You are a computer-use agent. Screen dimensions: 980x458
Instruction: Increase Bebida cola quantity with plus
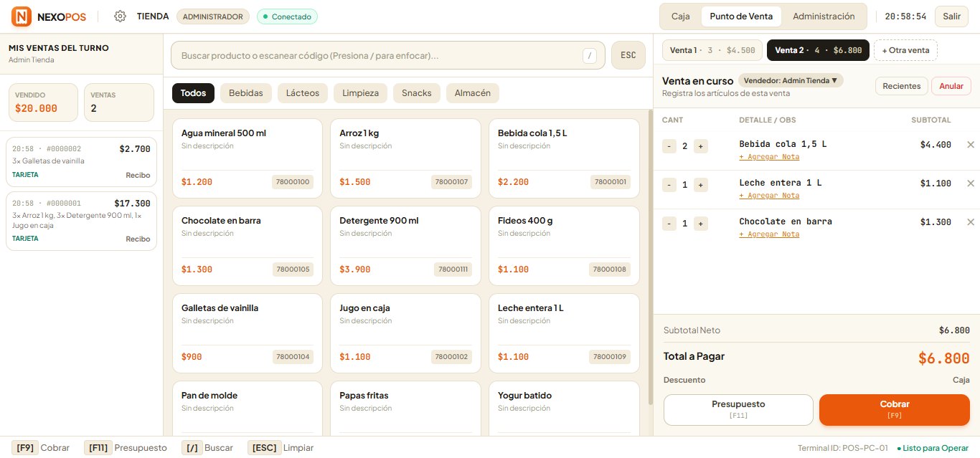click(701, 146)
